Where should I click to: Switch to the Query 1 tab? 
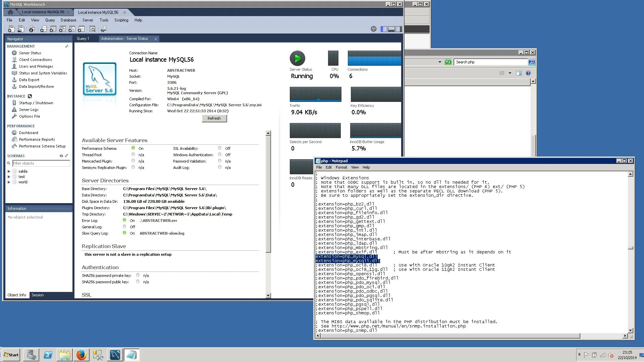[x=83, y=39]
